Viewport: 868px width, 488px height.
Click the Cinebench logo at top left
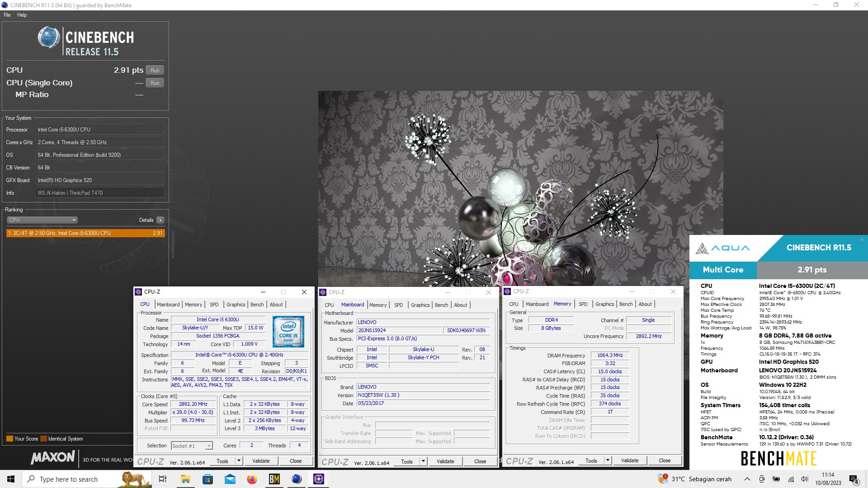click(86, 42)
